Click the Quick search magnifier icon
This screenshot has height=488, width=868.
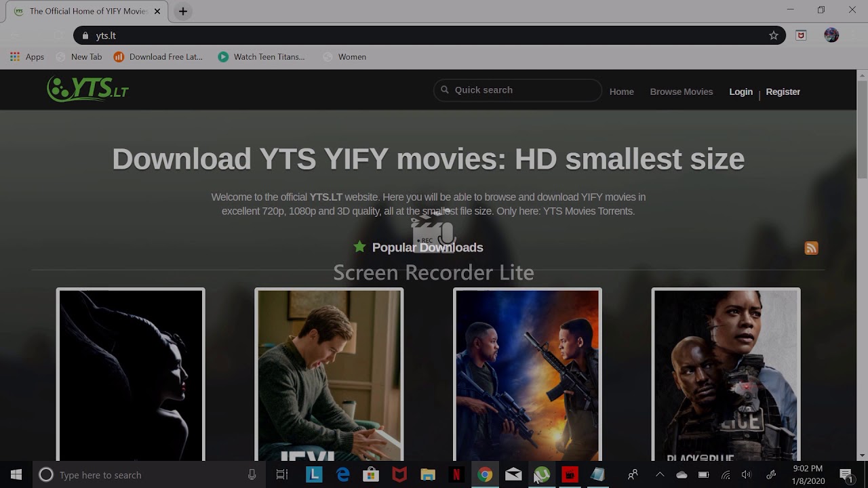[445, 89]
